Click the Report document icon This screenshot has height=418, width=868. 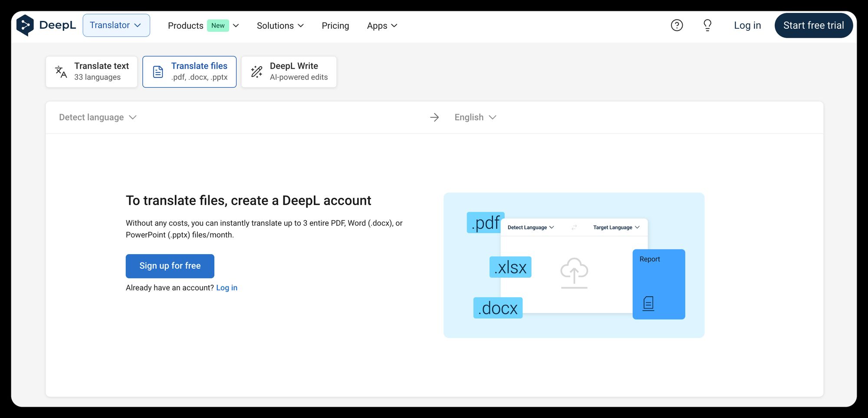coord(648,303)
